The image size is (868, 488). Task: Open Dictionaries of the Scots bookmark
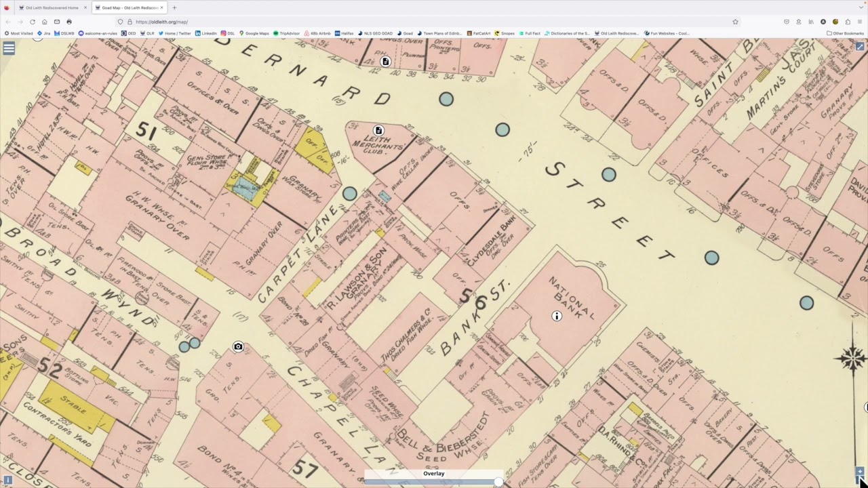pyautogui.click(x=567, y=33)
